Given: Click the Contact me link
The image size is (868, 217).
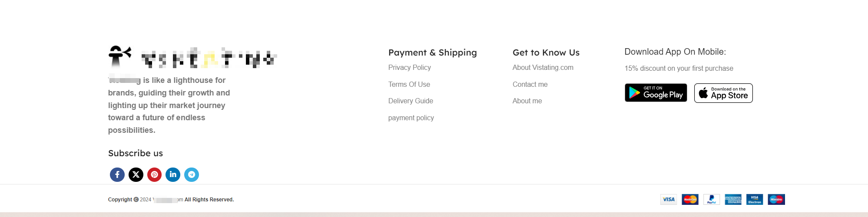Looking at the screenshot, I should click(530, 85).
